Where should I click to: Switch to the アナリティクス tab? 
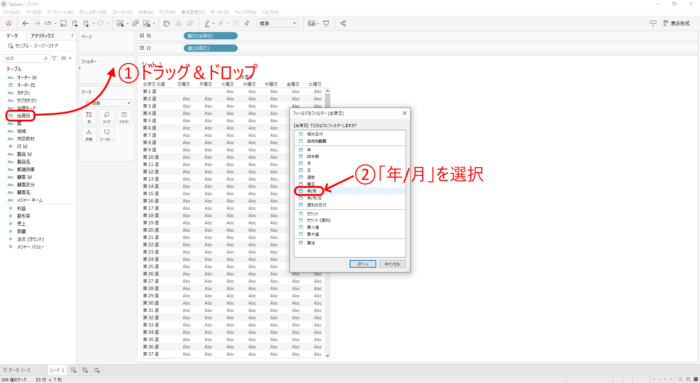pos(42,36)
